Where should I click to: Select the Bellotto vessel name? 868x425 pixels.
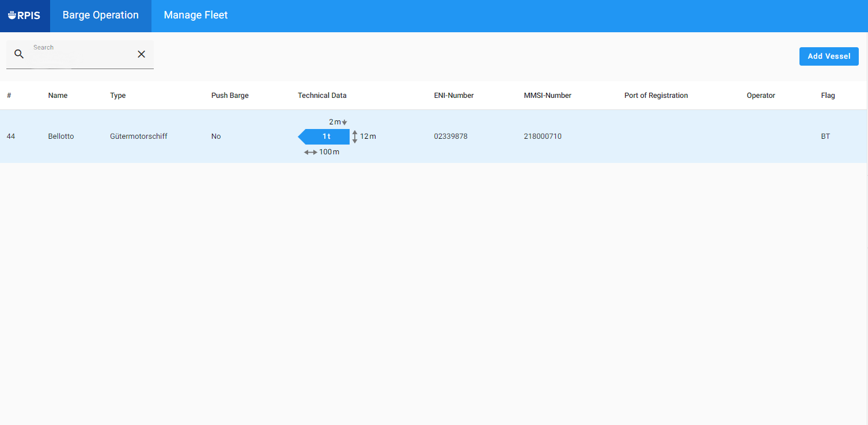(x=61, y=136)
